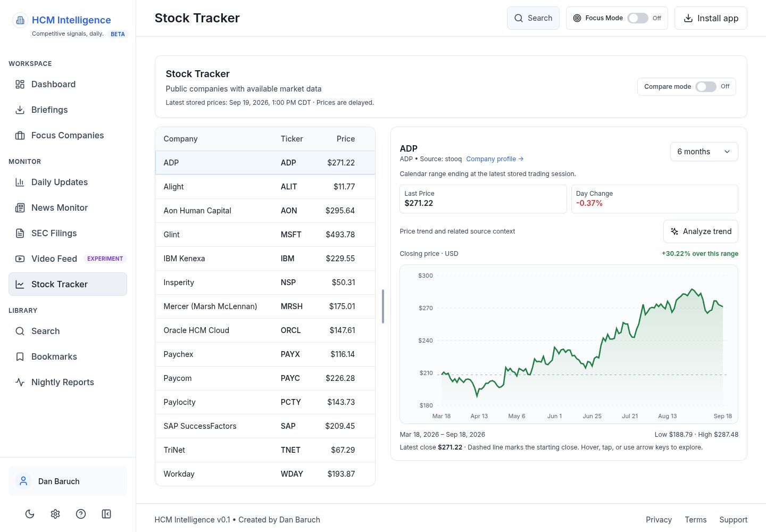Click the Nightly Reports pulse icon
This screenshot has width=766, height=532.
click(x=20, y=382)
